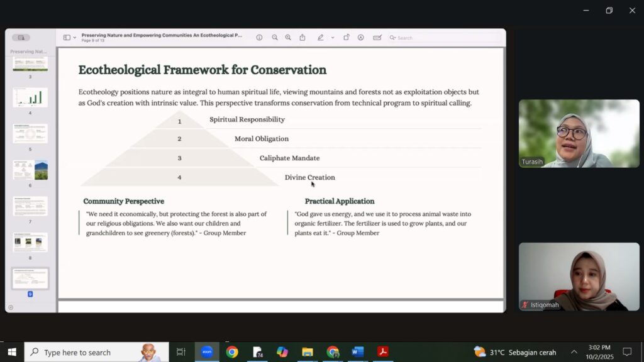Zoom out of the PDF page
The height and width of the screenshot is (362, 644).
275,38
